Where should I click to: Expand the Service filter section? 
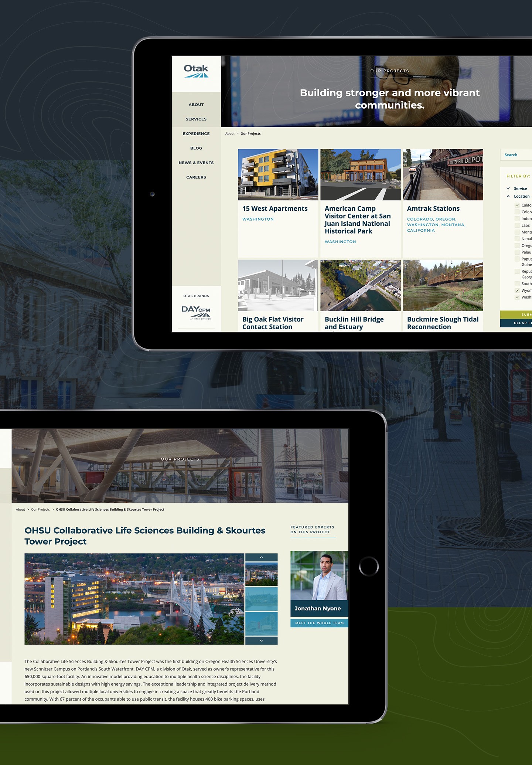pyautogui.click(x=508, y=188)
